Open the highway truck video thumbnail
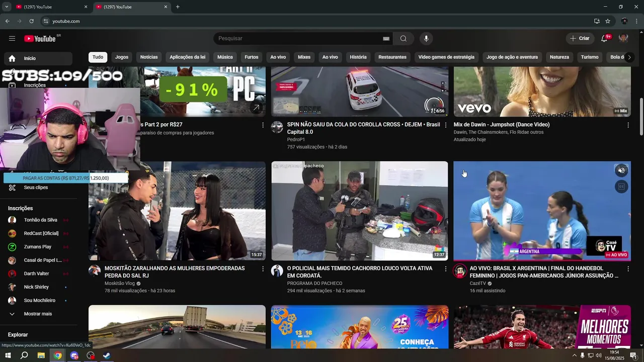Viewport: 644px width, 362px height. [177, 327]
